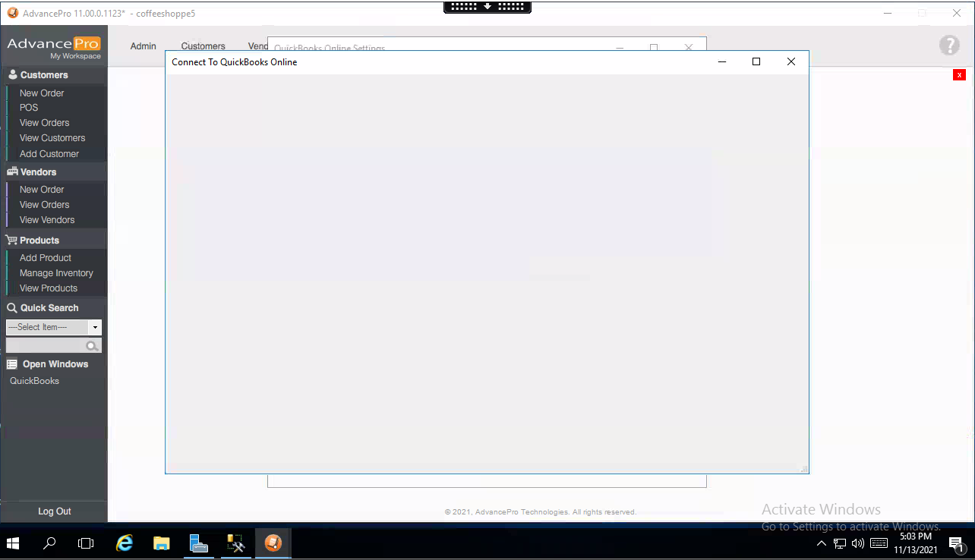This screenshot has width=975, height=560.
Task: Open the notifications center icon
Action: pos(956,543)
